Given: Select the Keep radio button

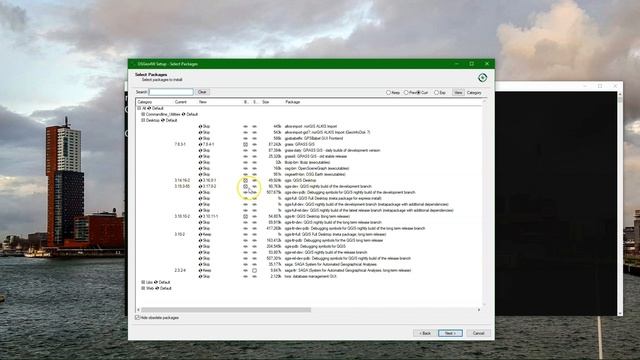Looking at the screenshot, I should tap(389, 93).
